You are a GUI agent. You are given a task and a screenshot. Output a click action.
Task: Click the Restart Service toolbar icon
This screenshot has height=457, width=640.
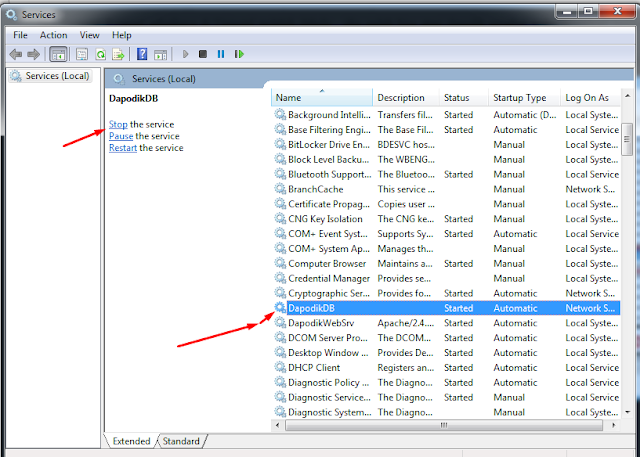(239, 54)
